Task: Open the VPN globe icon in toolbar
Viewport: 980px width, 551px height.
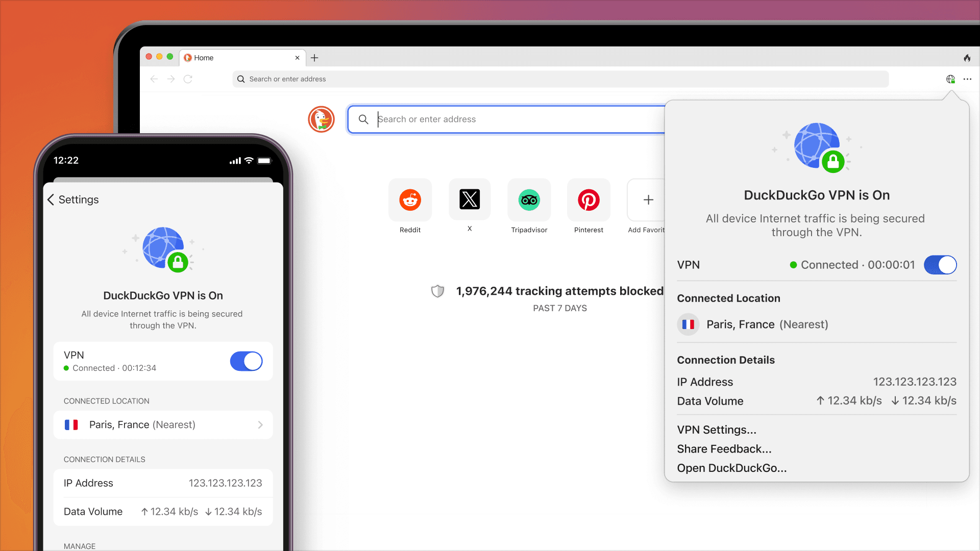Action: coord(950,79)
